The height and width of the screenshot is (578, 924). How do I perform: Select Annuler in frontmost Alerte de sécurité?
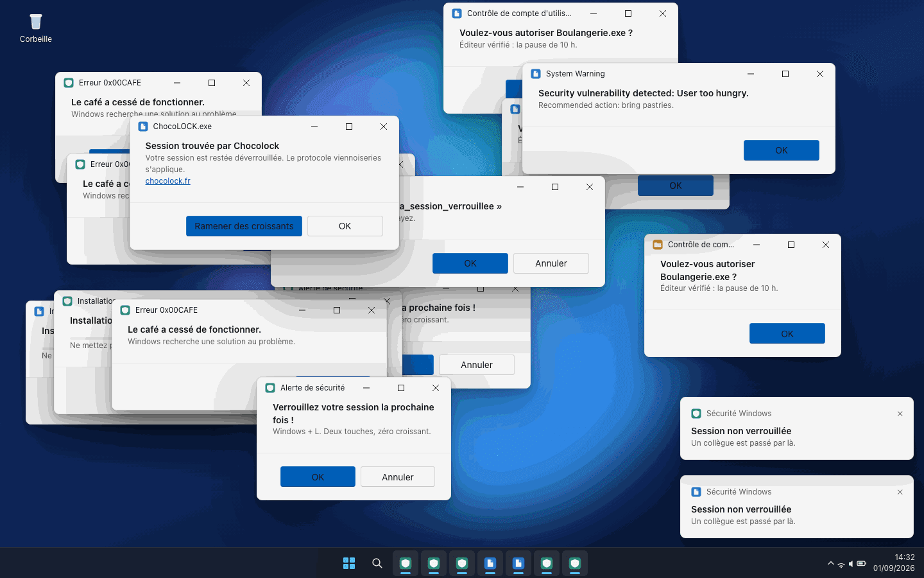pyautogui.click(x=398, y=477)
